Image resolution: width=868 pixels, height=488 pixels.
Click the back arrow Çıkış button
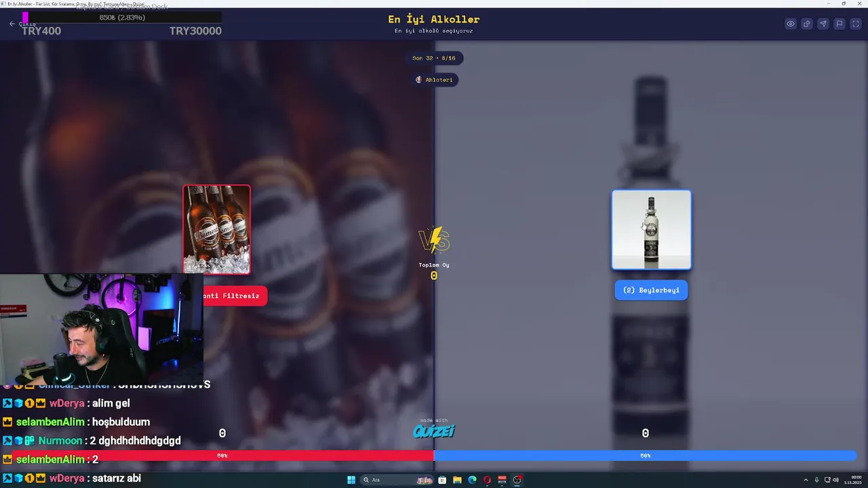(x=22, y=24)
